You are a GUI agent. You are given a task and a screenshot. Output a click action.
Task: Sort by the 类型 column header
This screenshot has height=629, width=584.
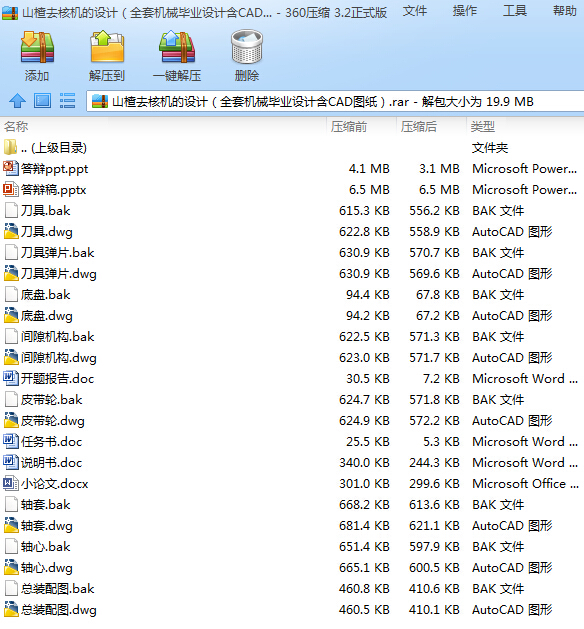pyautogui.click(x=525, y=127)
